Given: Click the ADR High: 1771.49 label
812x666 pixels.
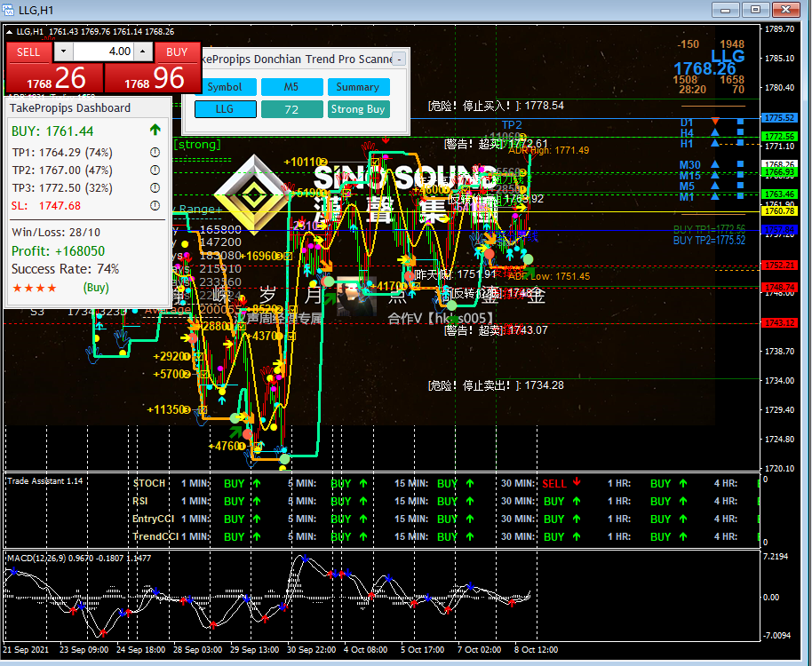Looking at the screenshot, I should (548, 151).
